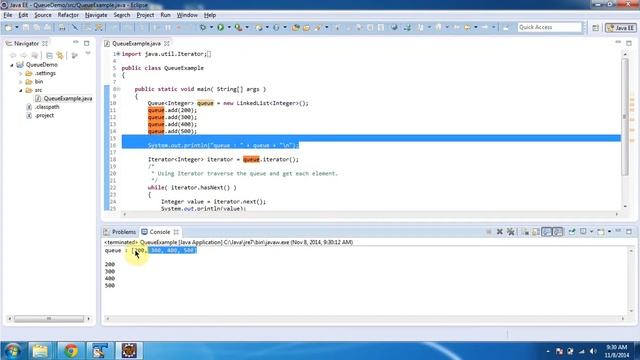Click the Navigator horizontal scrollbar thumb
This screenshot has height=360, width=640.
point(49,318)
